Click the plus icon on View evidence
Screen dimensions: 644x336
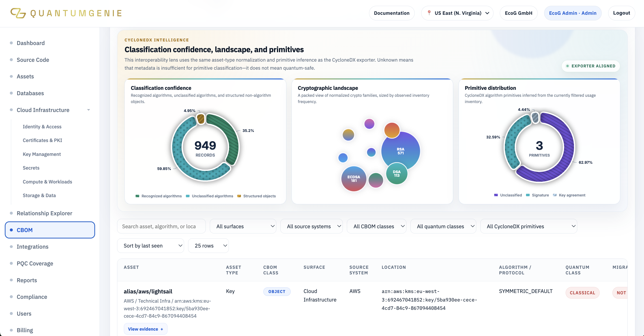(162, 329)
